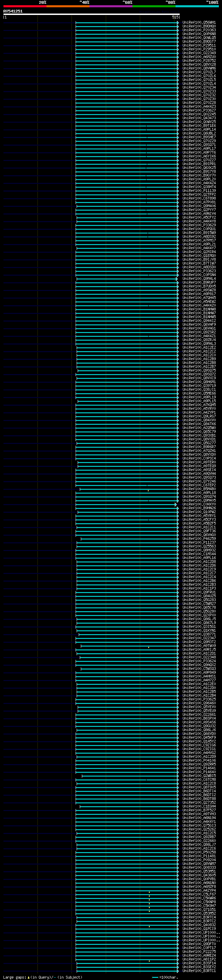Open hit UniRef100_O22349

[199, 53]
